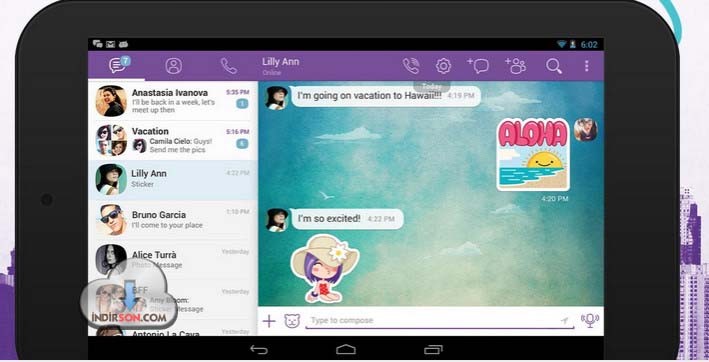The image size is (709, 362).
Task: Open the Vacation group chat
Action: coord(173,140)
